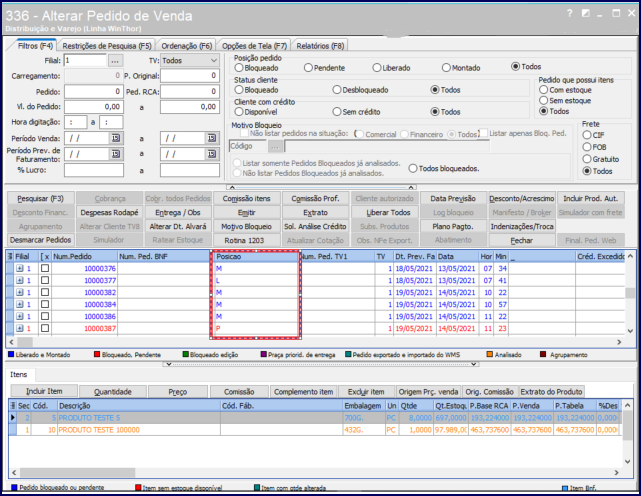This screenshot has width=641, height=496.
Task: Click the % Lucro first input field
Action: click(x=94, y=170)
